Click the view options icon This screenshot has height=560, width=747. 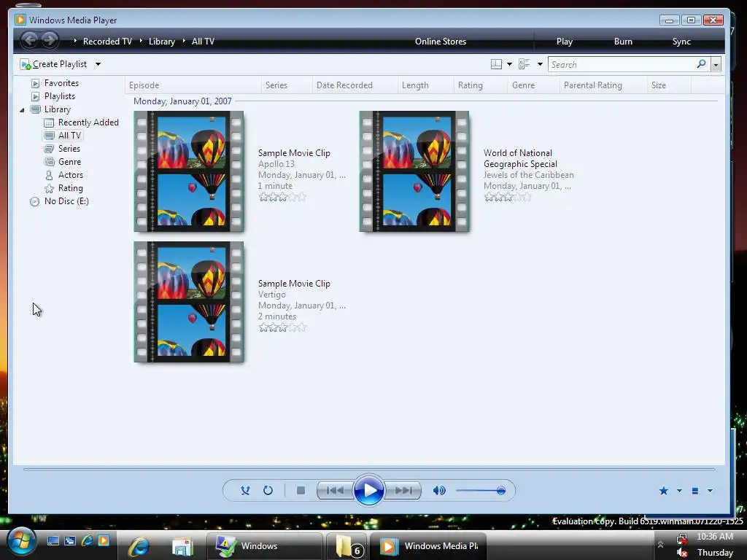pyautogui.click(x=524, y=64)
